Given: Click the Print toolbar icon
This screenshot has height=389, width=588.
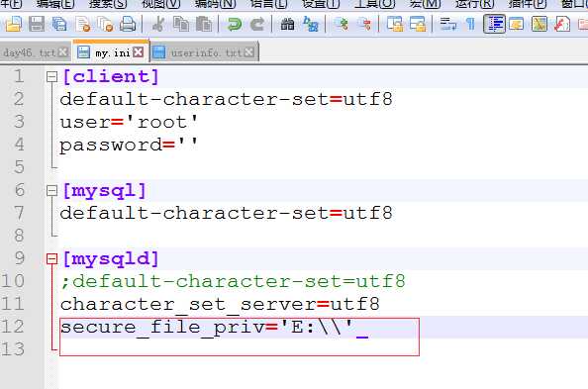Looking at the screenshot, I should (128, 24).
